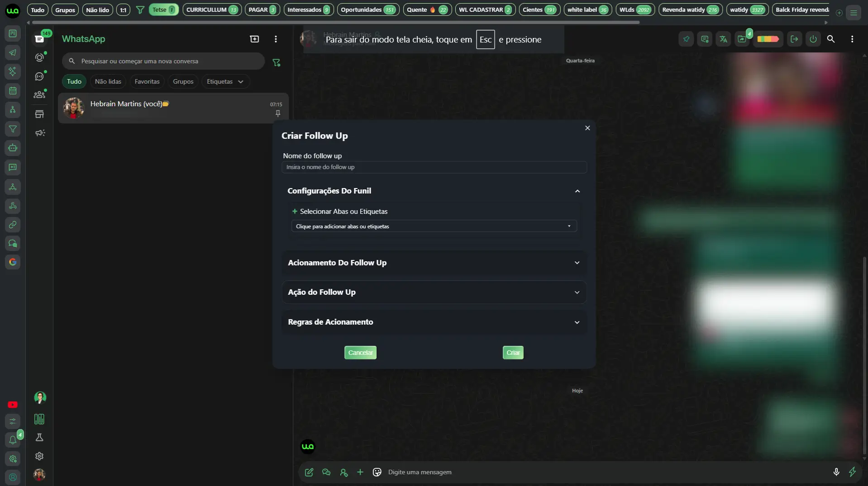Click the shared folder icon with badge

point(742,39)
